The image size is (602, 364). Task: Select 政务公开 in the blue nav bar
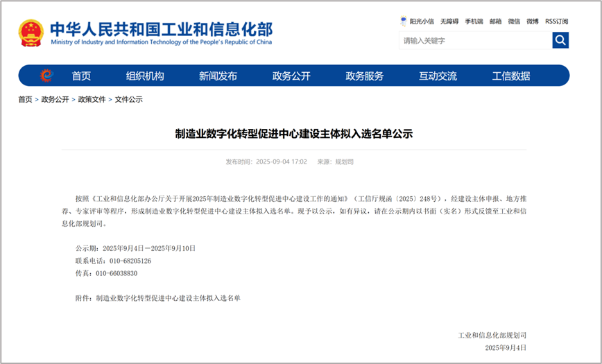click(x=291, y=76)
